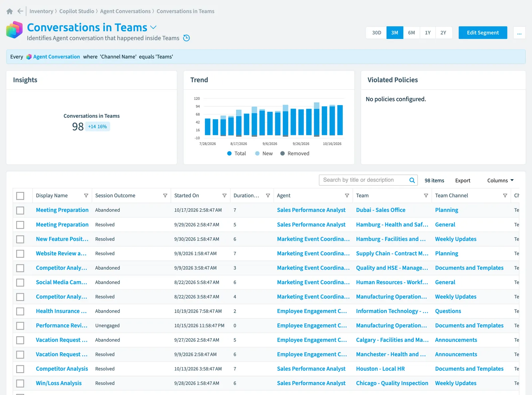Image resolution: width=532 pixels, height=395 pixels.
Task: Click the Edit Segment button
Action: point(483,33)
